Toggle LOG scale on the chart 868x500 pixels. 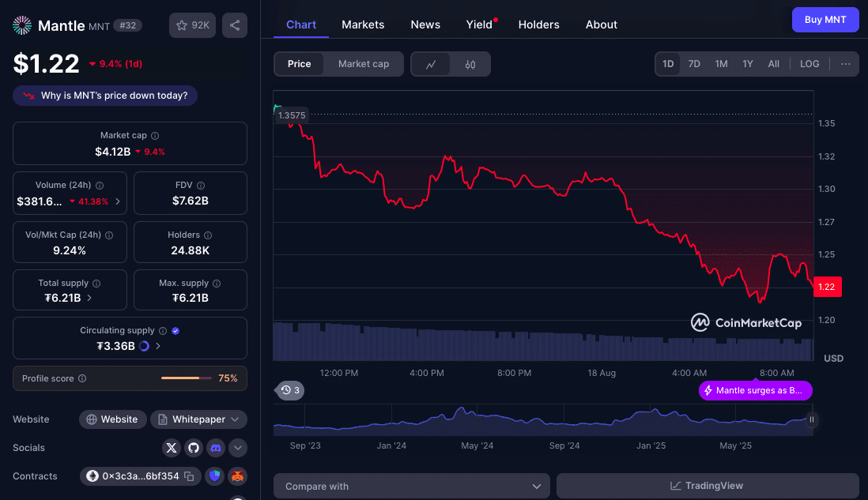click(810, 64)
